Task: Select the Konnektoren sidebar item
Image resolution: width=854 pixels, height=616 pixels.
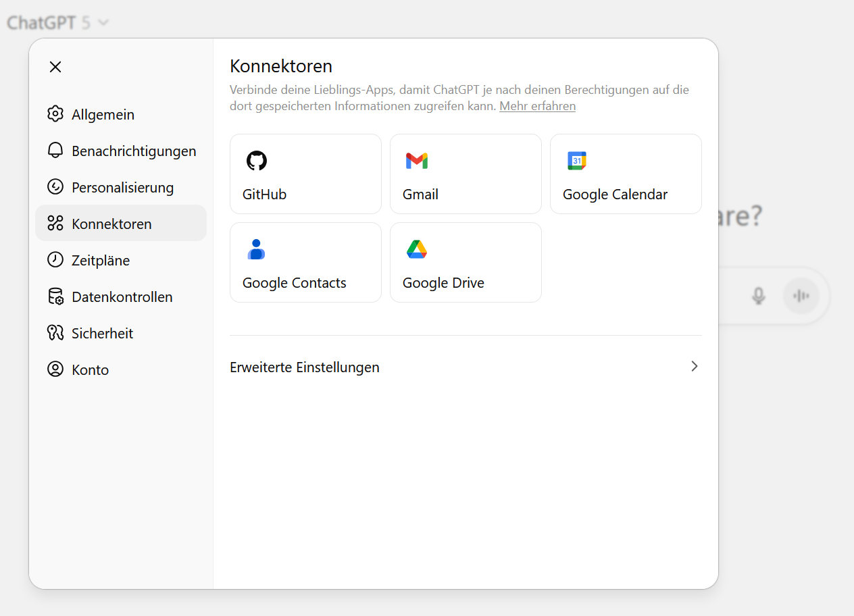Action: pos(111,224)
